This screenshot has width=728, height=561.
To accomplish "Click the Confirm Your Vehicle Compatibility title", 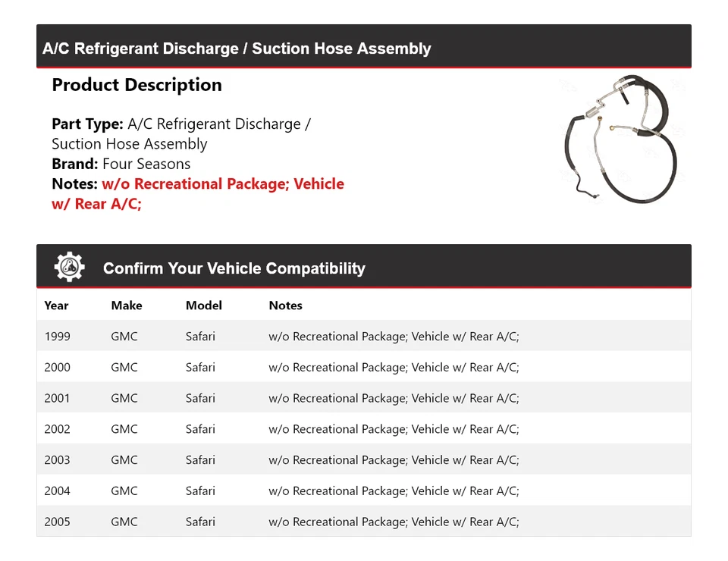I will point(234,268).
